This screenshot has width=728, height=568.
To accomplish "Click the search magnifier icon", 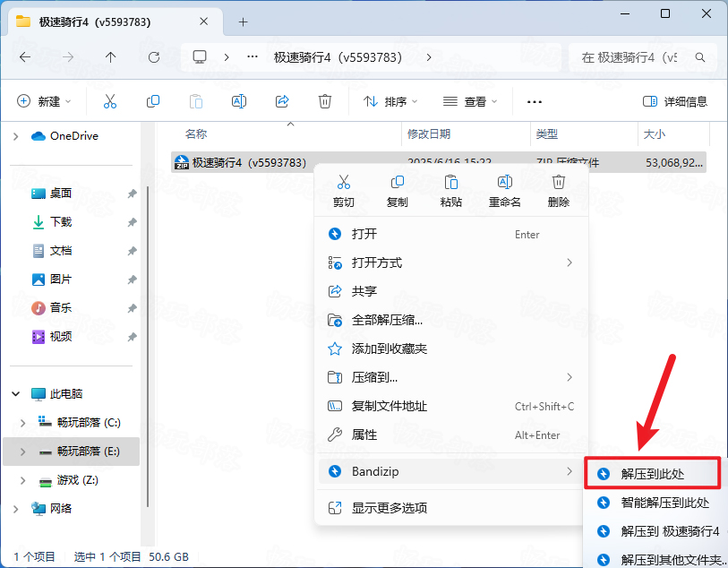I will (x=700, y=57).
